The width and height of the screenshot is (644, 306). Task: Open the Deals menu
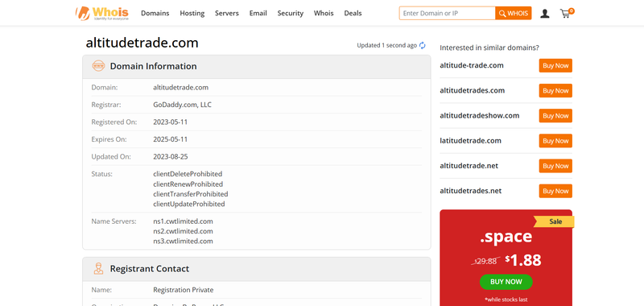coord(353,13)
